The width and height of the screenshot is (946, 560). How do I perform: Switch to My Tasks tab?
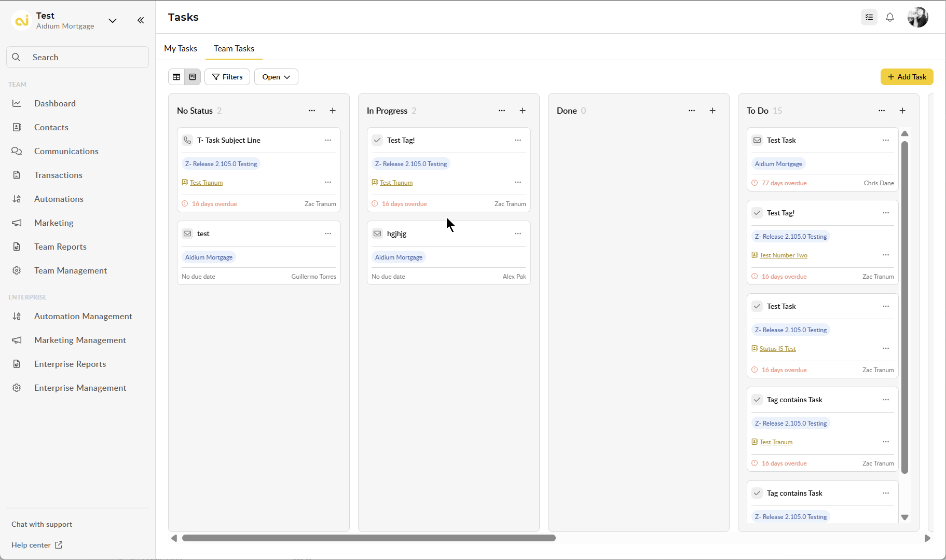[x=181, y=48]
